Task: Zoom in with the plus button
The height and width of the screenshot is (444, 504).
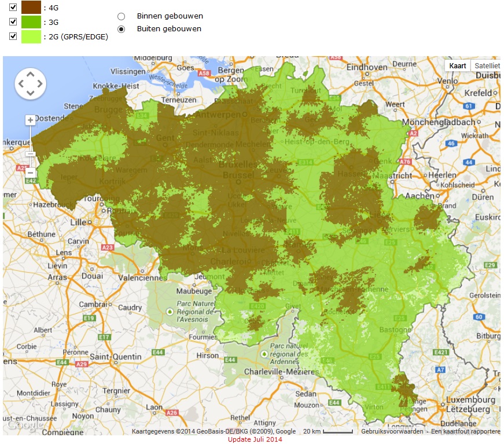Action: point(30,120)
